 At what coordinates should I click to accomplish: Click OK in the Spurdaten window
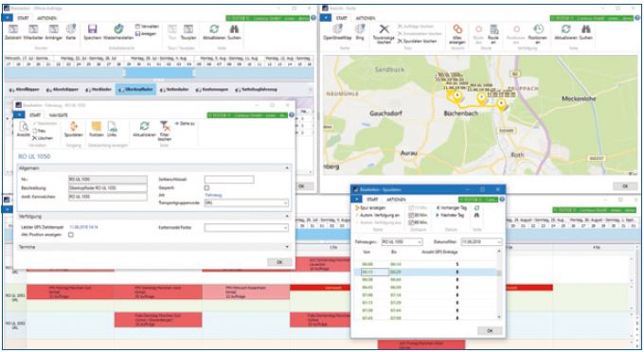pos(490,330)
